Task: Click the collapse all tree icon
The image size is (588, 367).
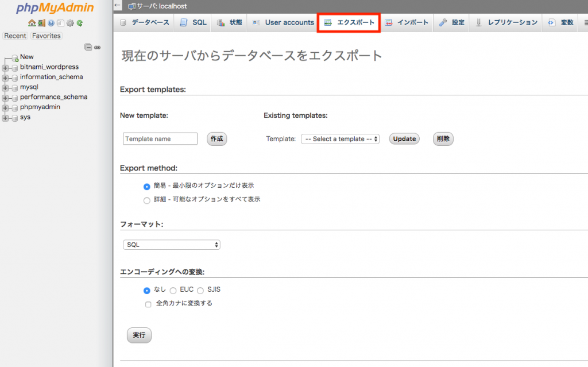Action: coord(88,47)
